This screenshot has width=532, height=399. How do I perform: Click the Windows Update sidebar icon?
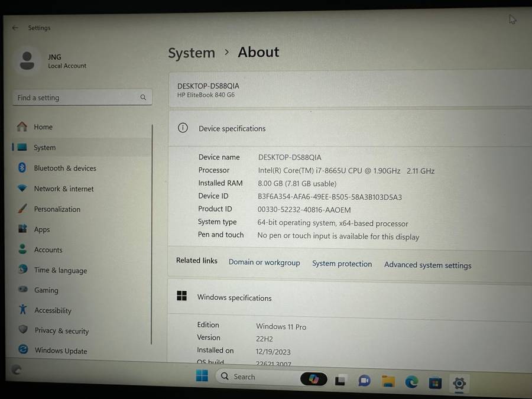point(23,350)
